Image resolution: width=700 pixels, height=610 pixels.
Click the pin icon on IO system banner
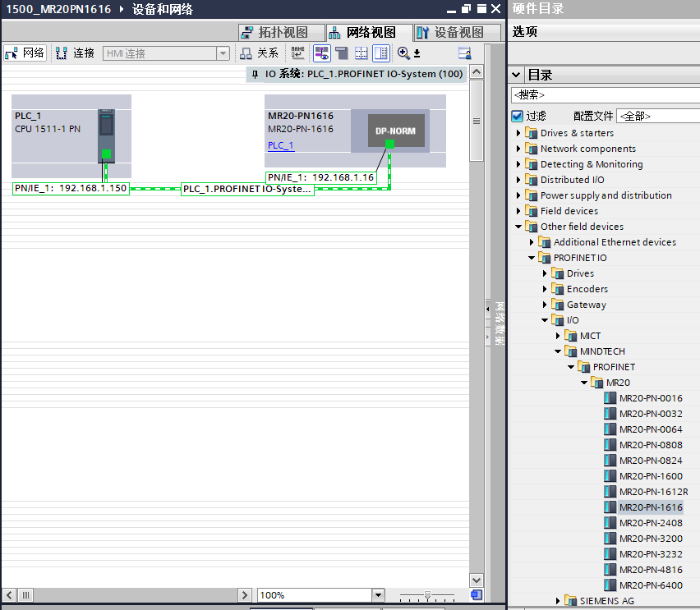(255, 74)
